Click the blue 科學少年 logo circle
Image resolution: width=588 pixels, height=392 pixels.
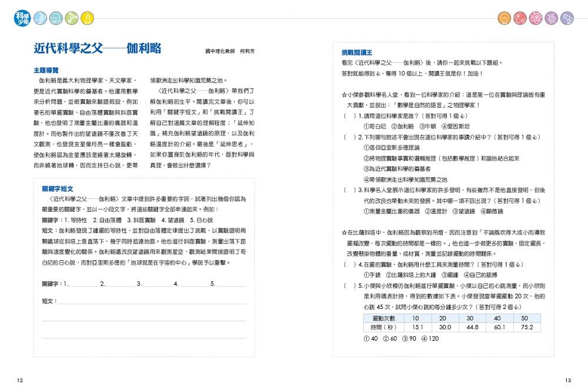coord(23,18)
